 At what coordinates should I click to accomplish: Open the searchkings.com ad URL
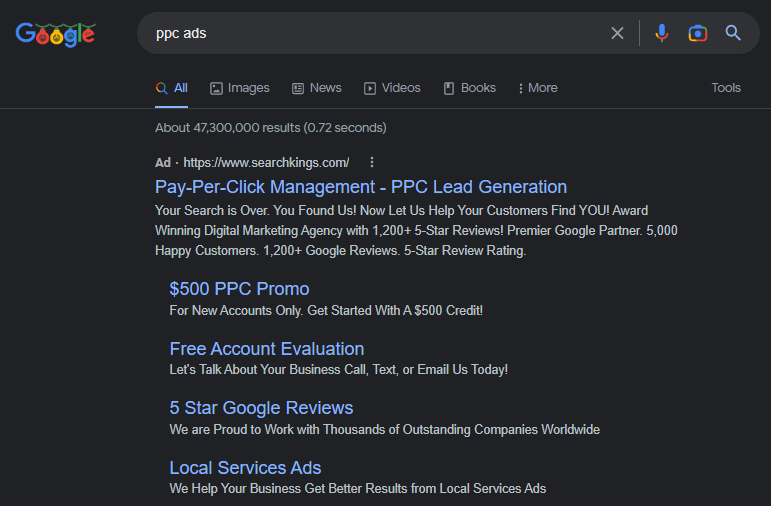point(266,163)
